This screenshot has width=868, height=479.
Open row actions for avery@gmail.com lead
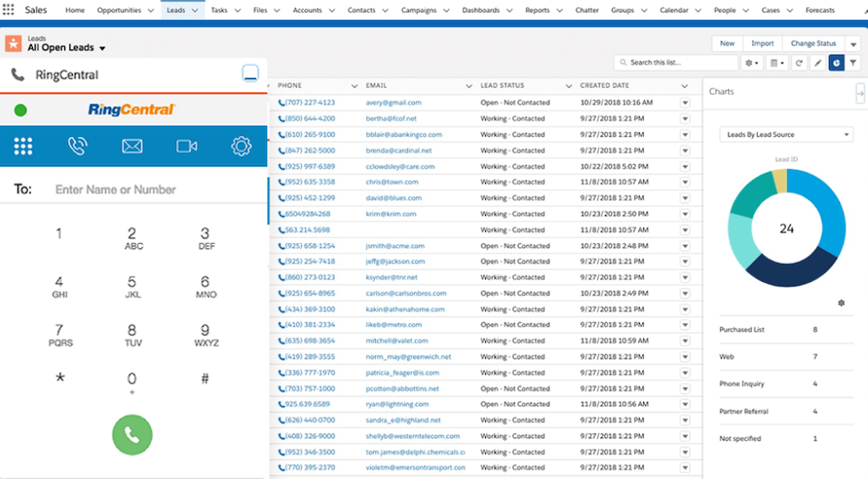pos(685,103)
